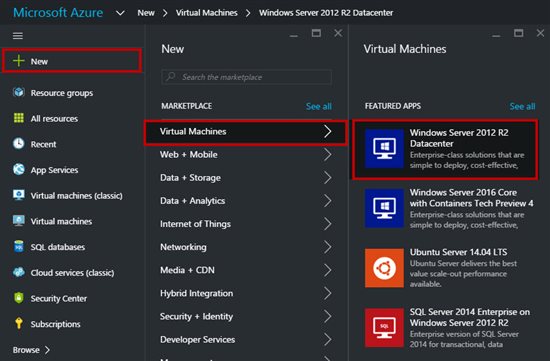Click the Security Center shield icon
This screenshot has height=361, width=550.
[x=19, y=298]
